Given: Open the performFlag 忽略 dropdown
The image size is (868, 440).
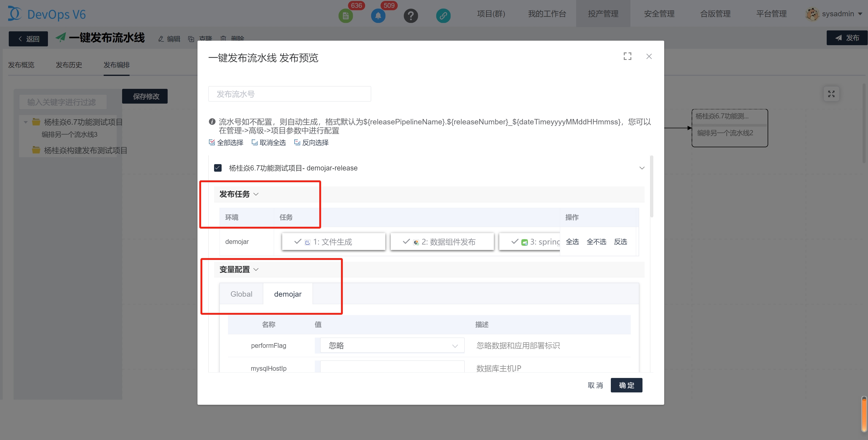Looking at the screenshot, I should coord(392,345).
